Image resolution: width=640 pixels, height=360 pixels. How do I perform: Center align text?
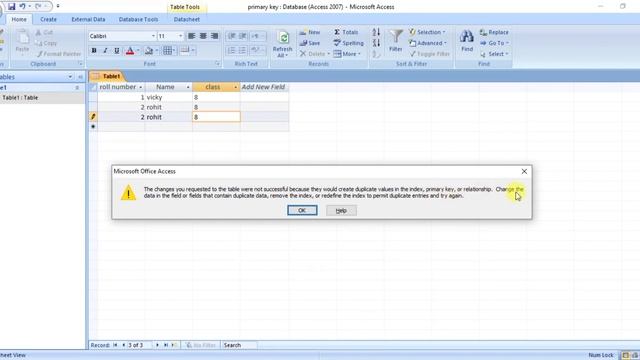pos(203,36)
